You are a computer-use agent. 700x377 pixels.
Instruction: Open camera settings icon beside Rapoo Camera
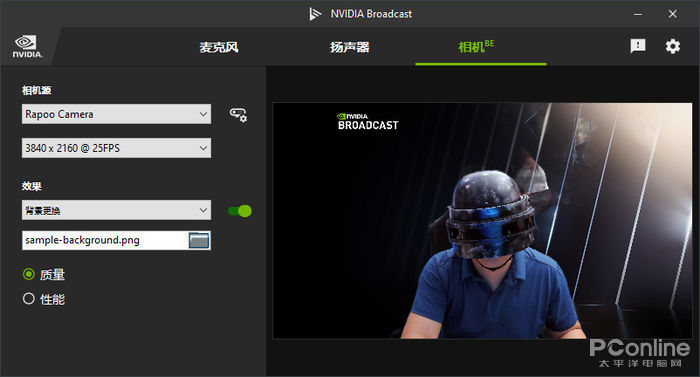(238, 114)
